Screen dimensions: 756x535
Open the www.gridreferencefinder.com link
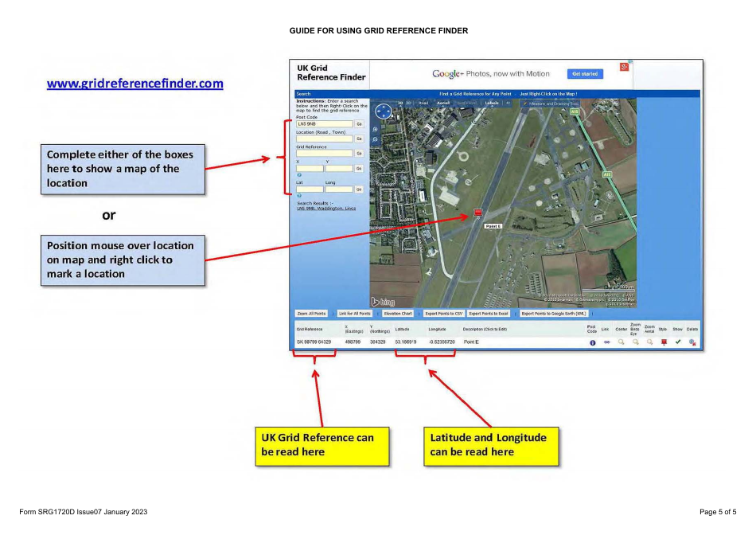(135, 83)
